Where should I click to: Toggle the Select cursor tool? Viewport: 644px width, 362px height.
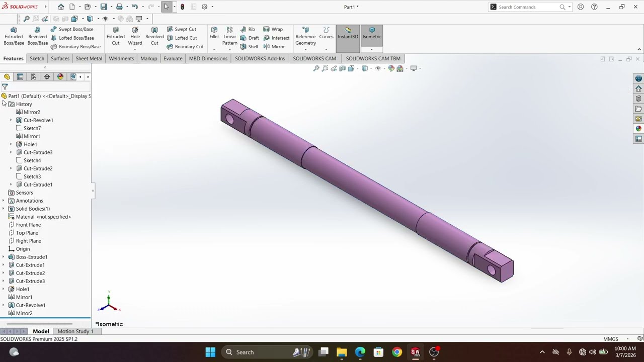[167, 7]
